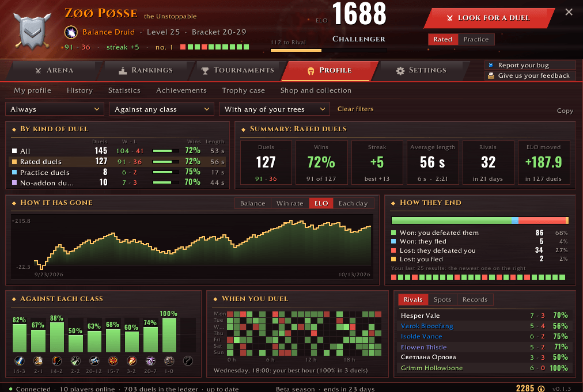Click the Balance Druid spec icon

click(x=71, y=32)
